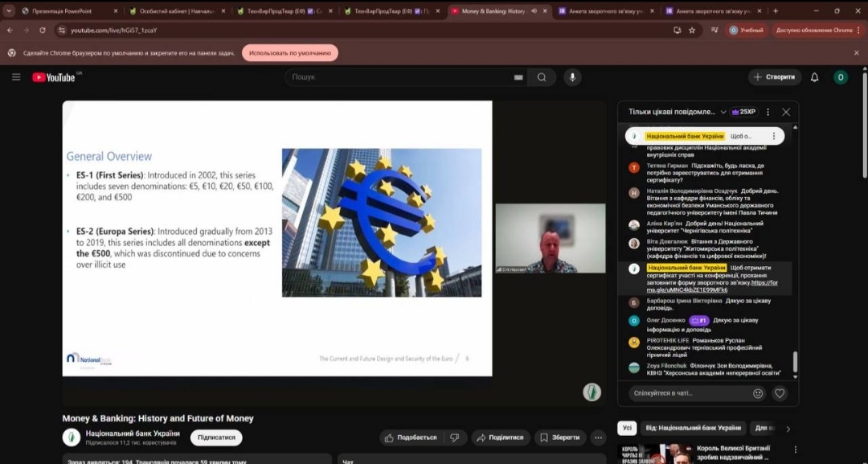Open a new browser tab
This screenshot has height=464, width=868.
tap(775, 10)
